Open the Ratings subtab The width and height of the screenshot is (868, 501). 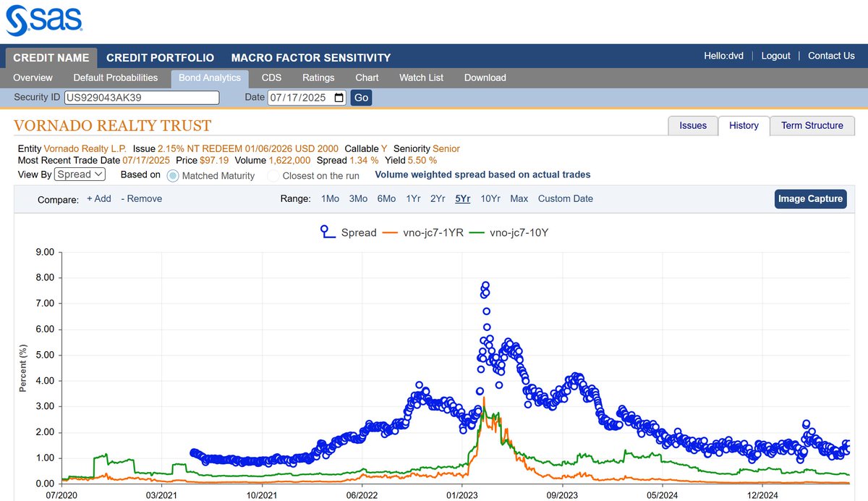point(319,77)
